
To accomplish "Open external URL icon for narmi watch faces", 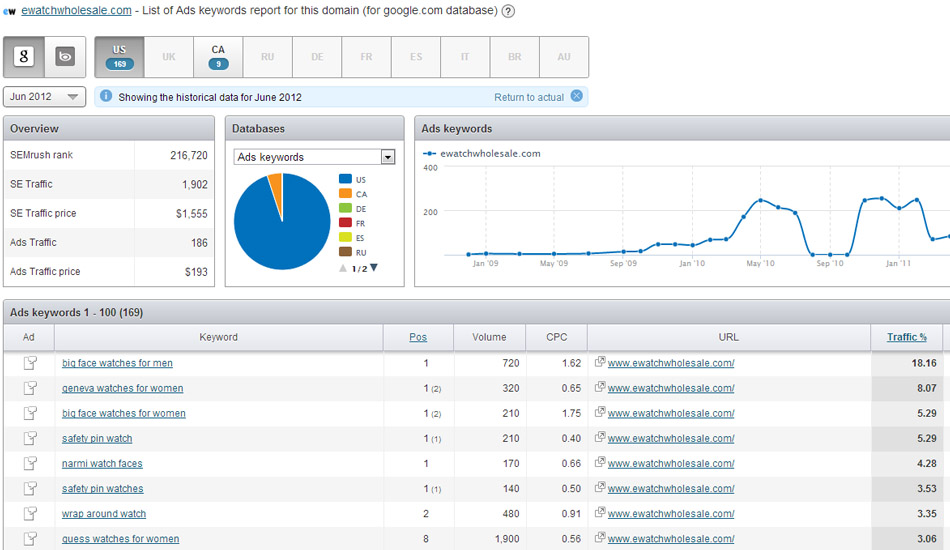I will click(x=599, y=464).
